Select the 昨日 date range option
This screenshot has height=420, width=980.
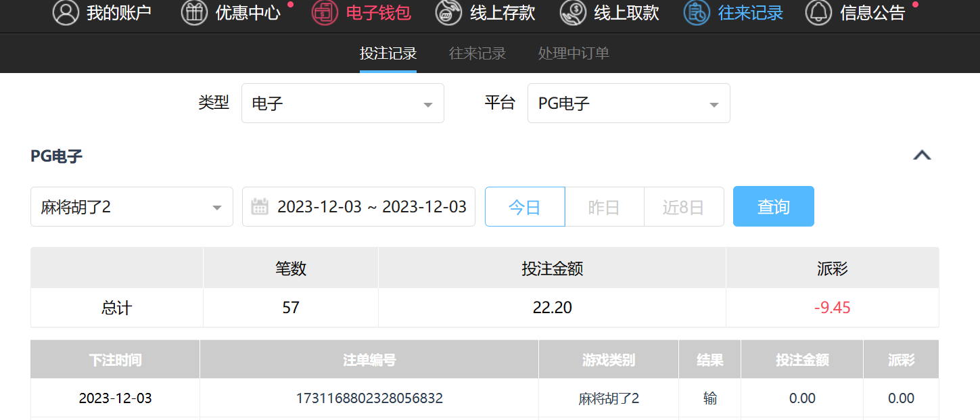604,207
